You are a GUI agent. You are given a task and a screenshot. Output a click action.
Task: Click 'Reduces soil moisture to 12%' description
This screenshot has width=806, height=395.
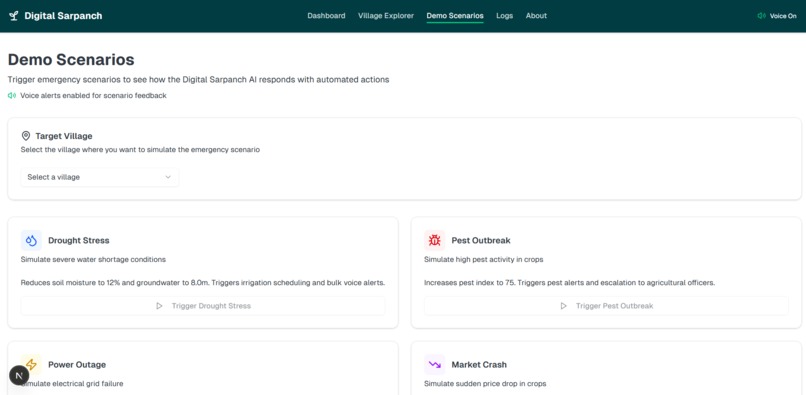point(203,283)
